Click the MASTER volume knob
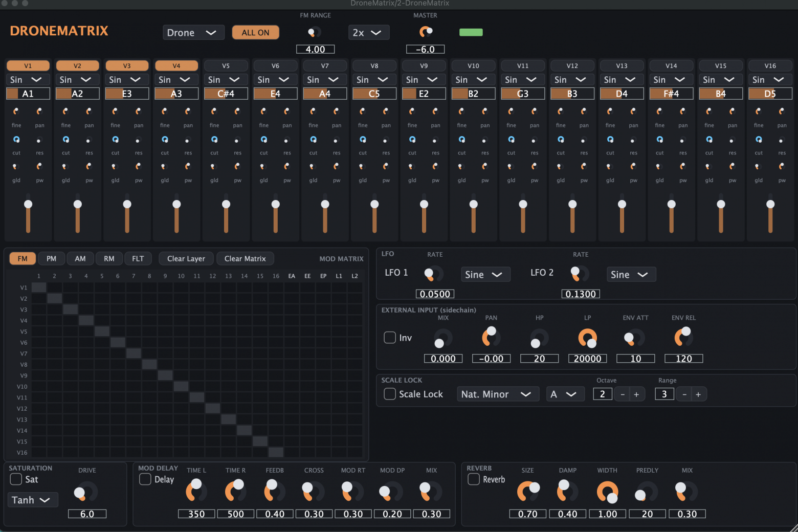Viewport: 798px width, 532px height. pos(426,32)
